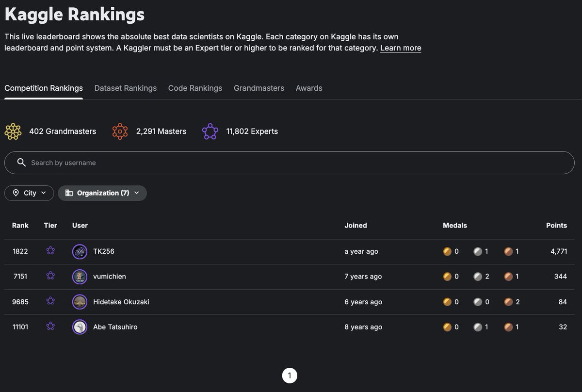Click the bronze medal icon in Abe Tatsuhiro's row

point(508,327)
